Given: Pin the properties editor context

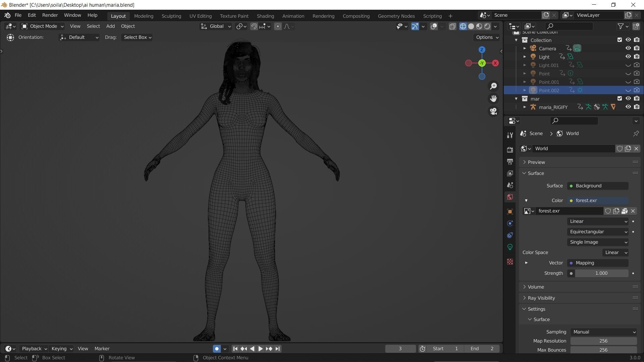Looking at the screenshot, I should point(636,133).
